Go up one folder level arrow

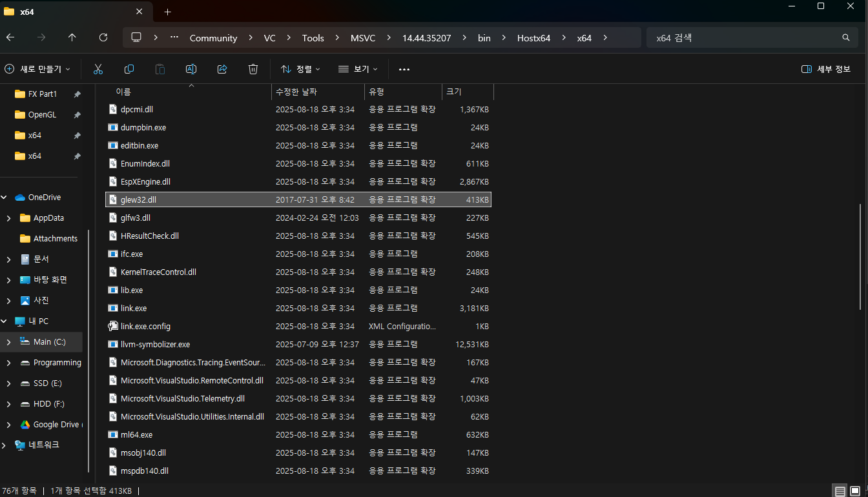(x=72, y=37)
